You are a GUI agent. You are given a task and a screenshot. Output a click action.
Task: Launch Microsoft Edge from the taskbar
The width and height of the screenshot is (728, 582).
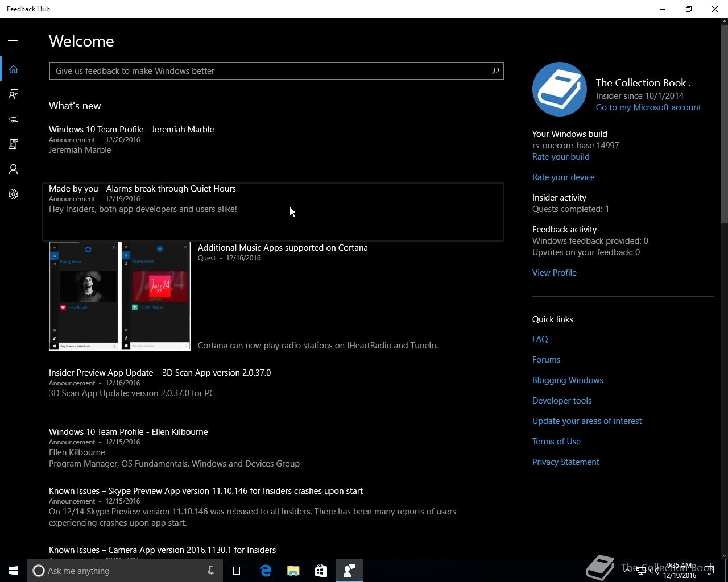[x=266, y=571]
